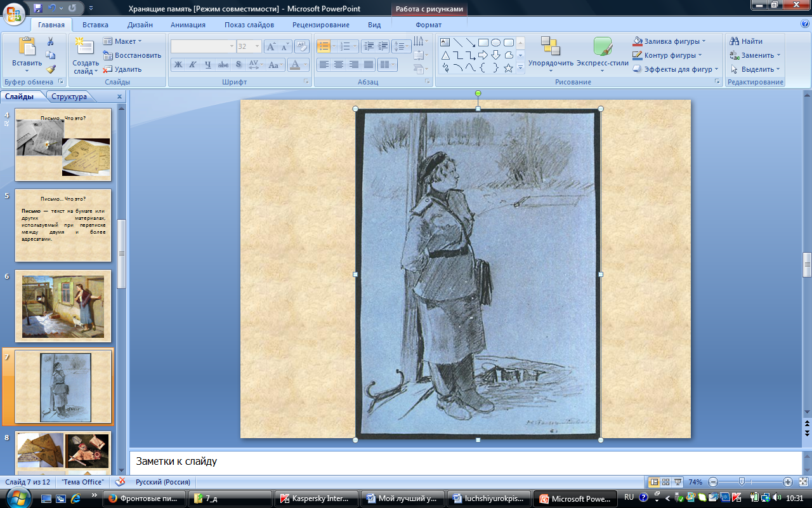Click Упорядочить arrange button

551,55
